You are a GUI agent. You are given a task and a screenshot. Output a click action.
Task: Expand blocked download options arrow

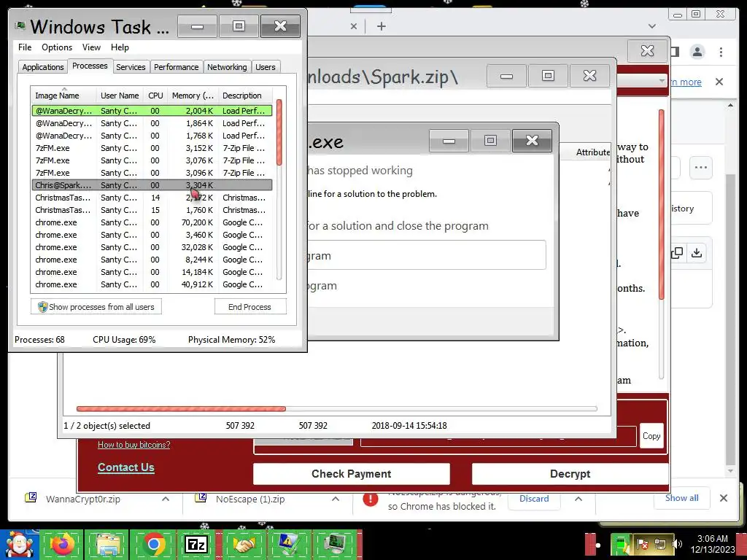tap(578, 499)
